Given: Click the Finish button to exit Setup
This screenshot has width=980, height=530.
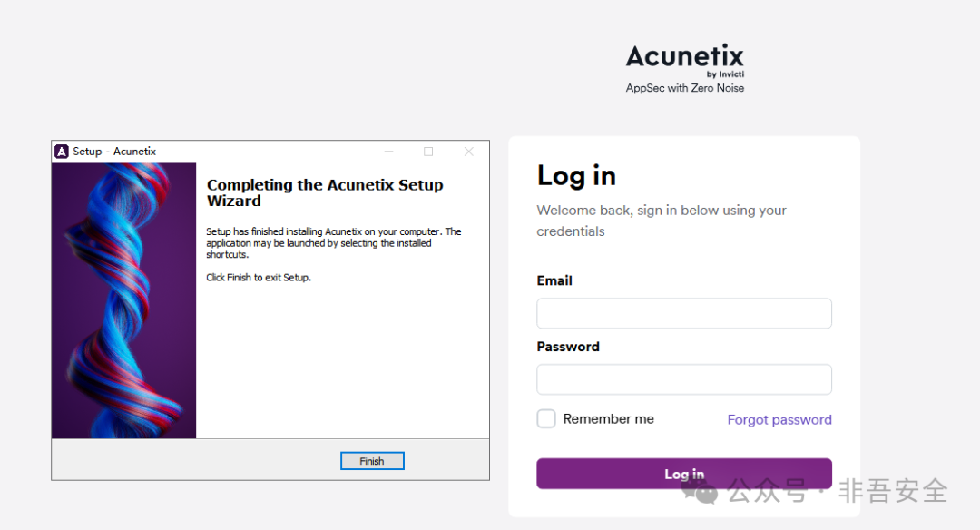Looking at the screenshot, I should click(372, 460).
